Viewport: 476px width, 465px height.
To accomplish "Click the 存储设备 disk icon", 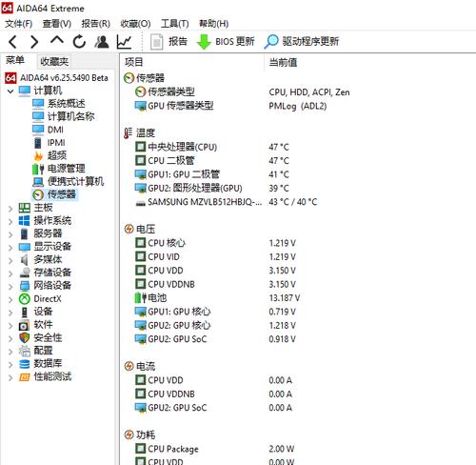I will [25, 273].
